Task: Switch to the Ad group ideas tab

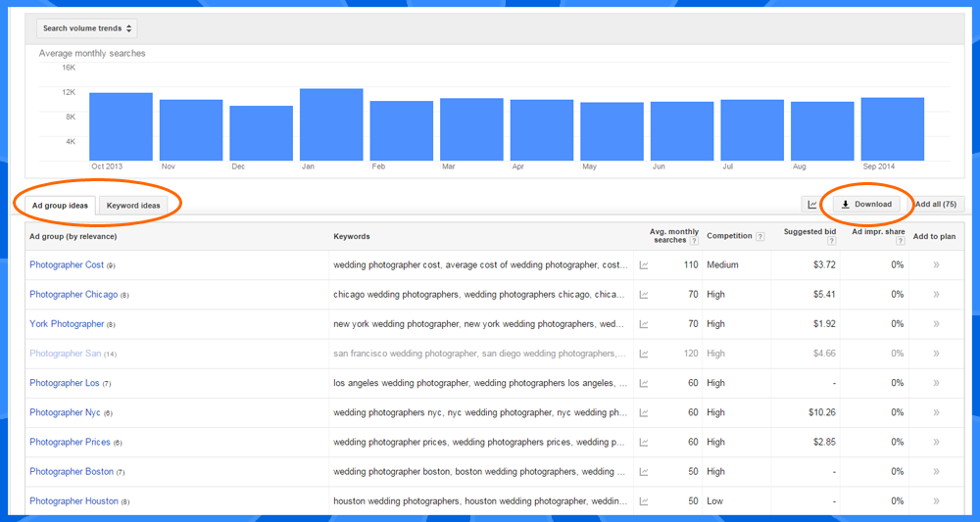Action: coord(60,206)
